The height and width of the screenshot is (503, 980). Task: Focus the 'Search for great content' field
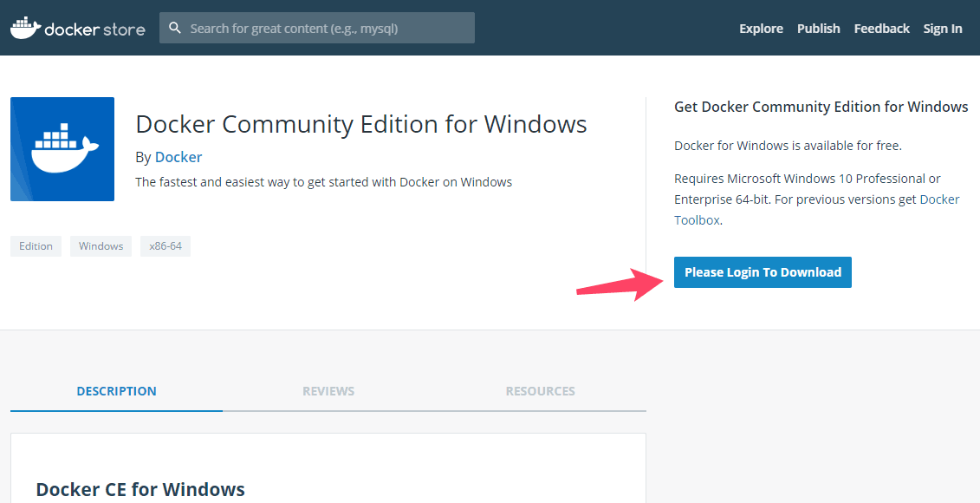pos(317,28)
